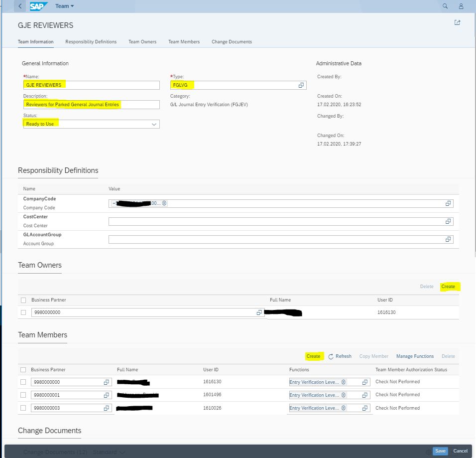Viewport: 476px width, 458px height.
Task: Check the Team Owner 9980000000 row checkbox
Action: 23,312
